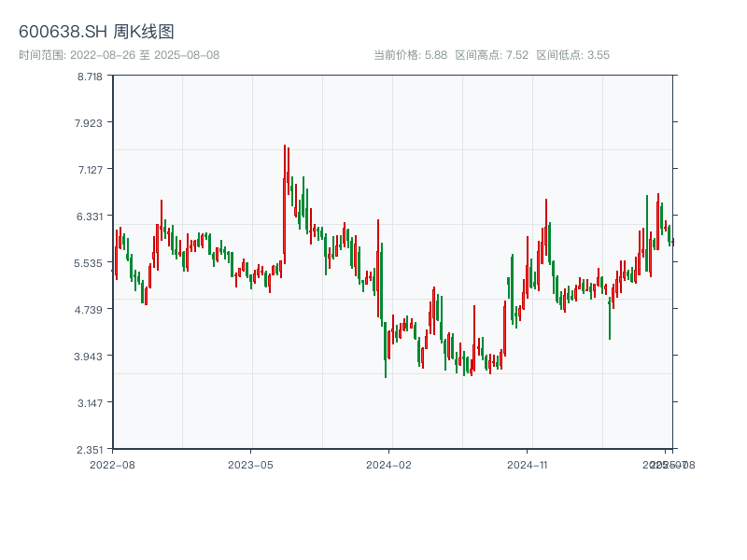Click the time range text 2022-08-26 至 2025-08-08

(119, 55)
